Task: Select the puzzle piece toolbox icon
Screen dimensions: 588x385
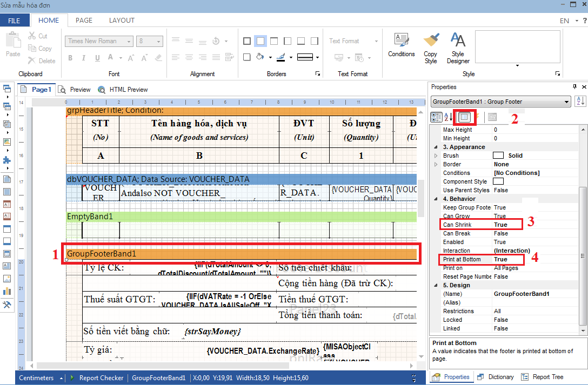Action: pyautogui.click(x=6, y=160)
